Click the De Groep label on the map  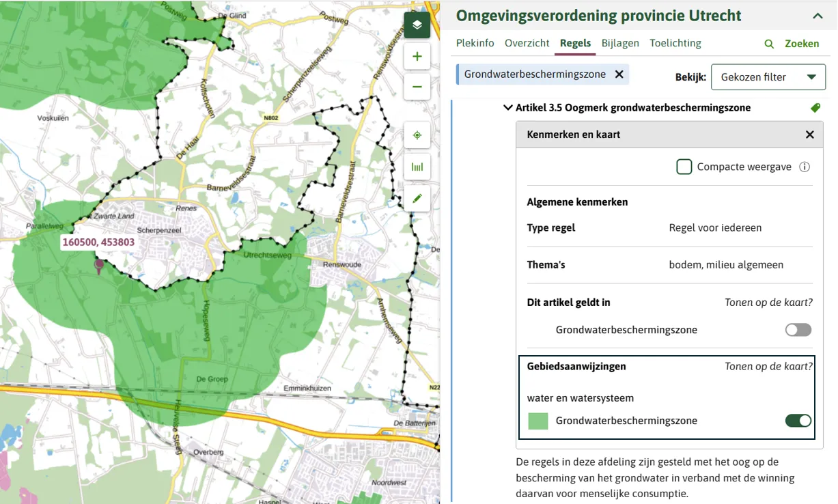[212, 378]
